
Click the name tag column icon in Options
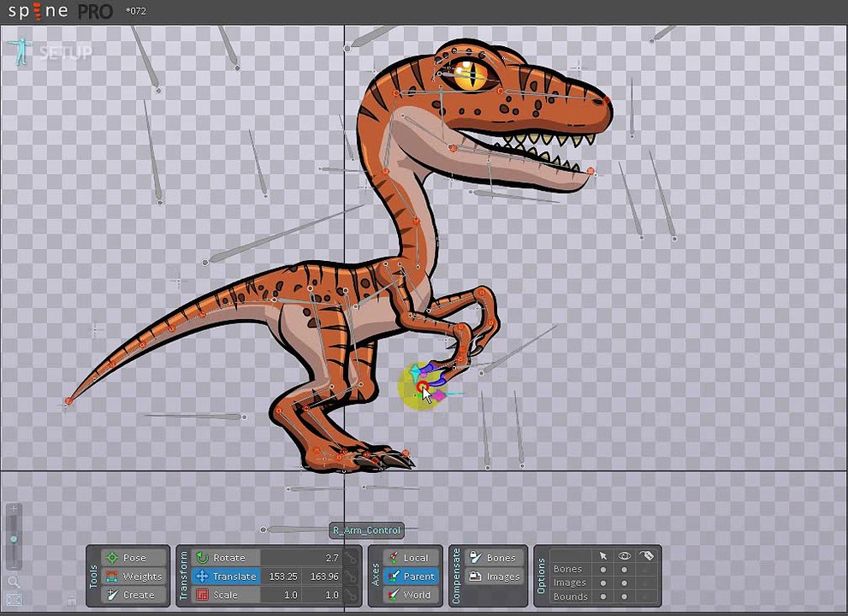646,555
